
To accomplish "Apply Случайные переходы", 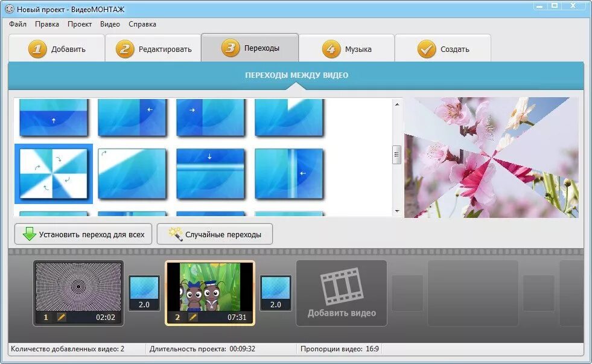I will pyautogui.click(x=214, y=234).
